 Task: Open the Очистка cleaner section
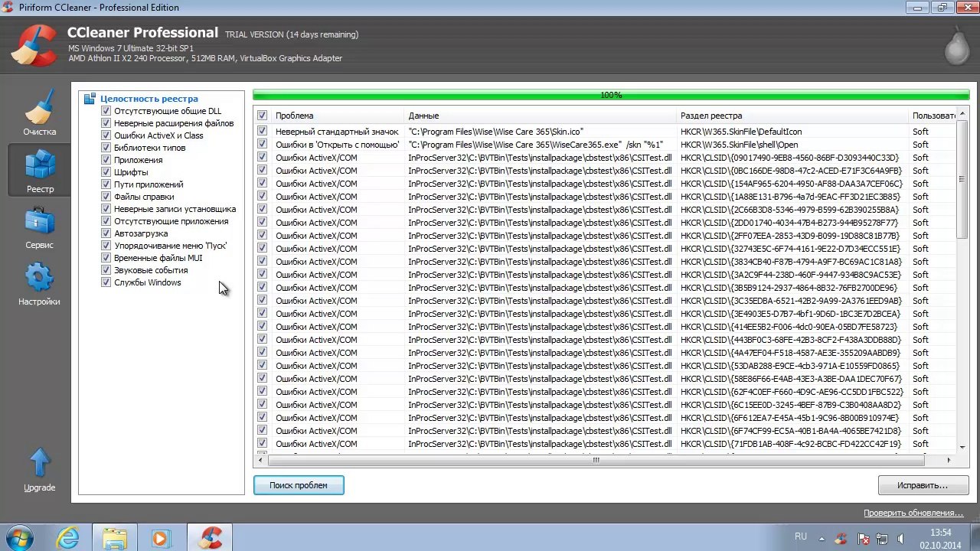coord(39,113)
